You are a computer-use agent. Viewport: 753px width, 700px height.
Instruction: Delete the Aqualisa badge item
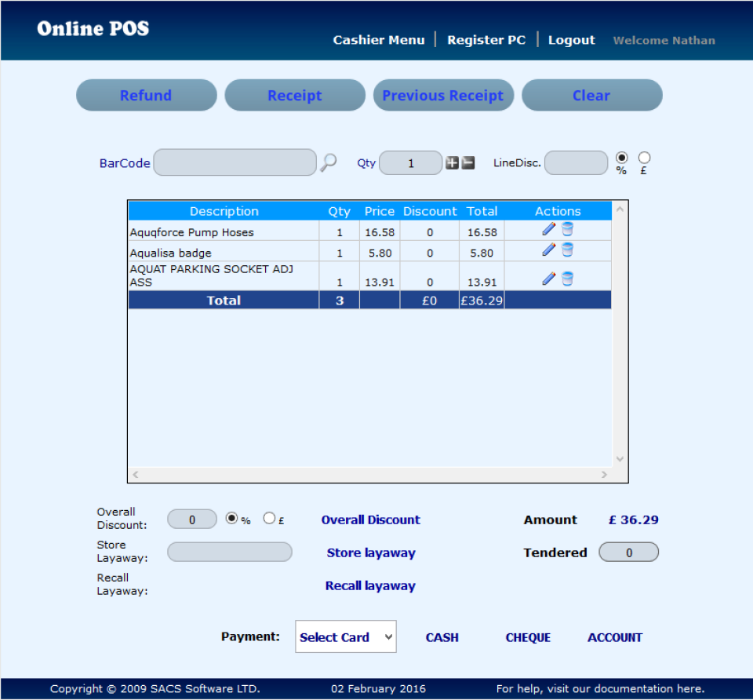pos(567,250)
